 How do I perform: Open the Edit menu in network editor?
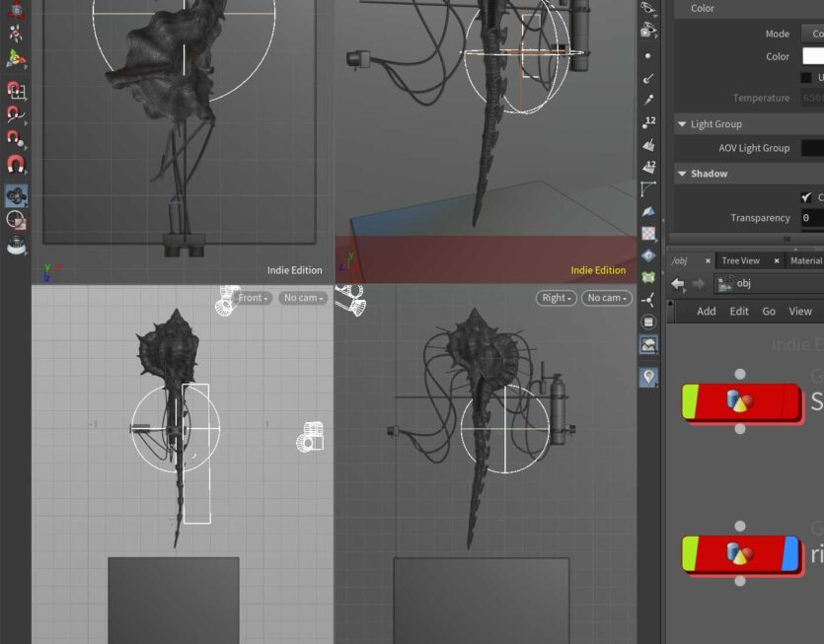739,311
